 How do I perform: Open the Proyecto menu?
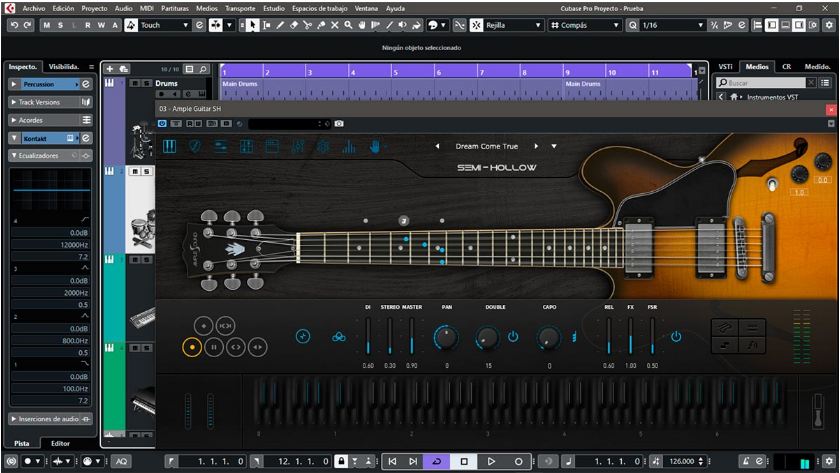[94, 8]
